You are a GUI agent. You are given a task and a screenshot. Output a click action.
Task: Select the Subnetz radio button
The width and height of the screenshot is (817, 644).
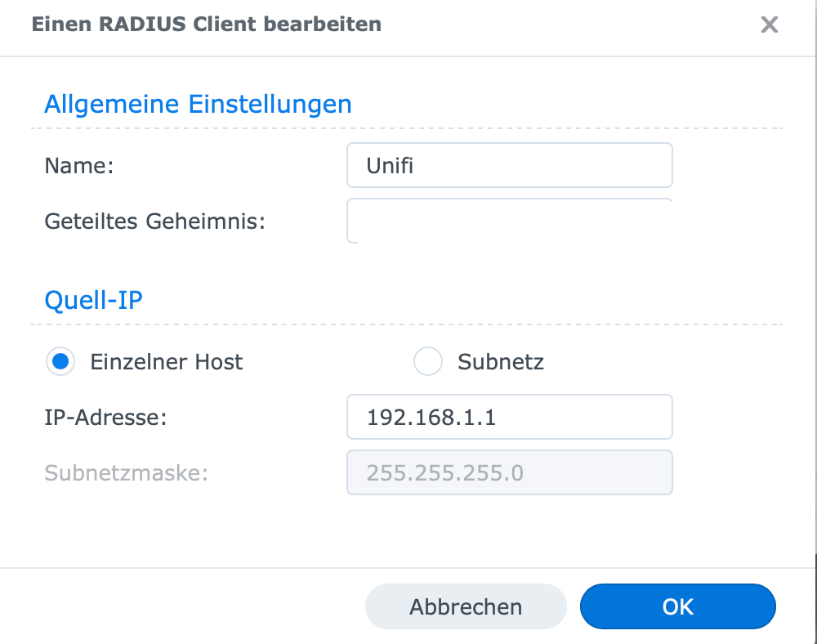coord(428,361)
